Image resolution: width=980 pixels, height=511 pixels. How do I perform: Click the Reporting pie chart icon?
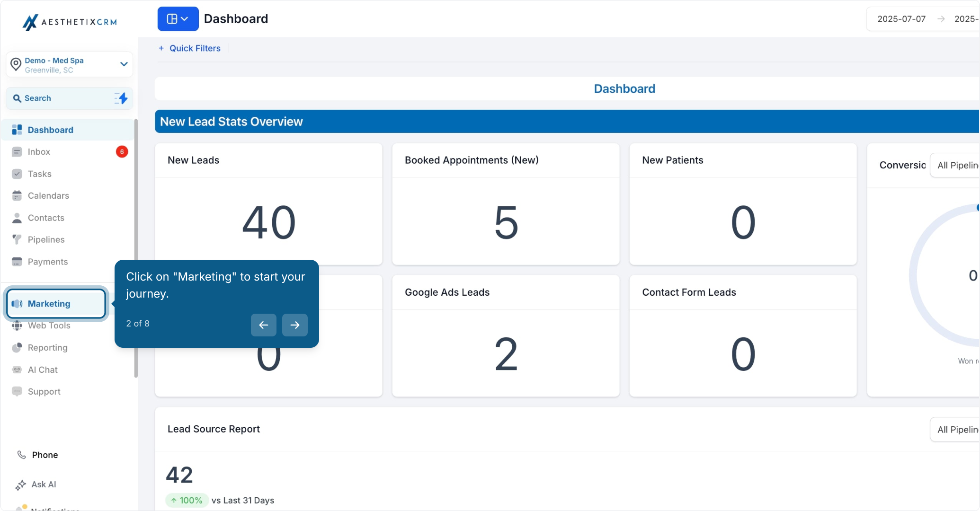(17, 348)
